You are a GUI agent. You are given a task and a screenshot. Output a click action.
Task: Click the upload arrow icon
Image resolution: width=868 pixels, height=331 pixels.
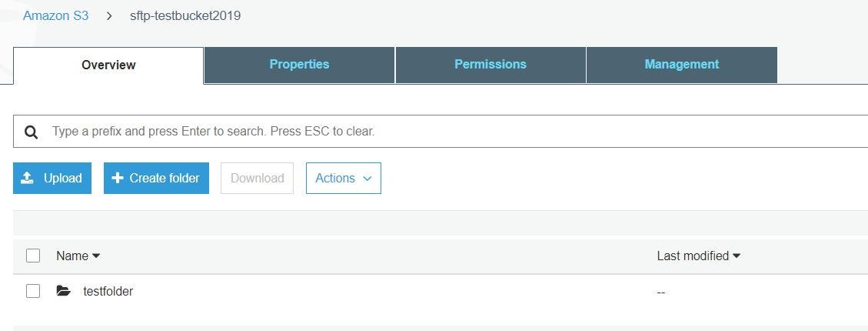27,178
